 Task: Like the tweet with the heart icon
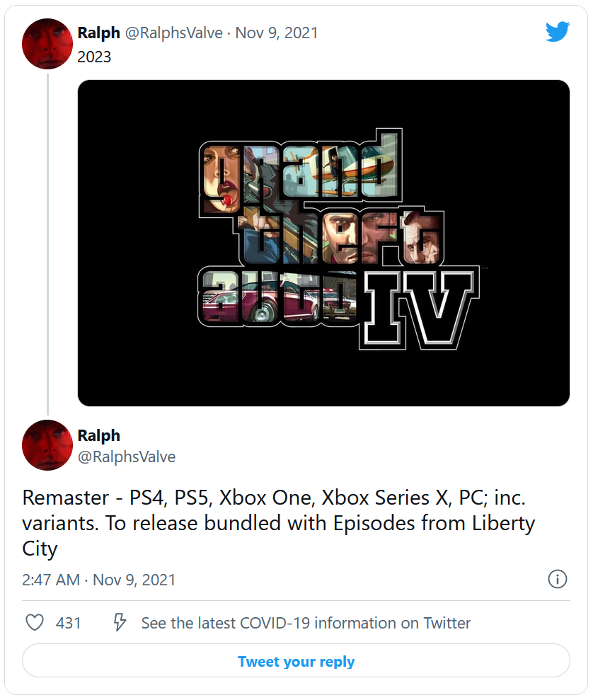pyautogui.click(x=34, y=623)
